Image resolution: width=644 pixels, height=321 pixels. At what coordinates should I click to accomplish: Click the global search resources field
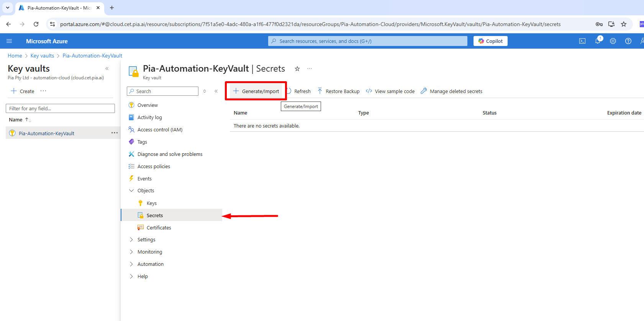click(368, 41)
